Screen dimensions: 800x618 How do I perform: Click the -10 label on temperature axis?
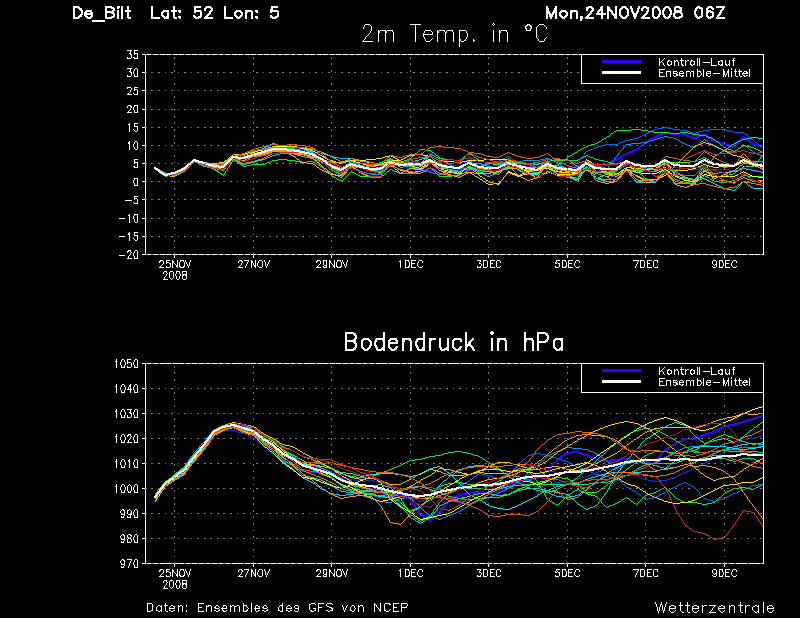pos(129,218)
